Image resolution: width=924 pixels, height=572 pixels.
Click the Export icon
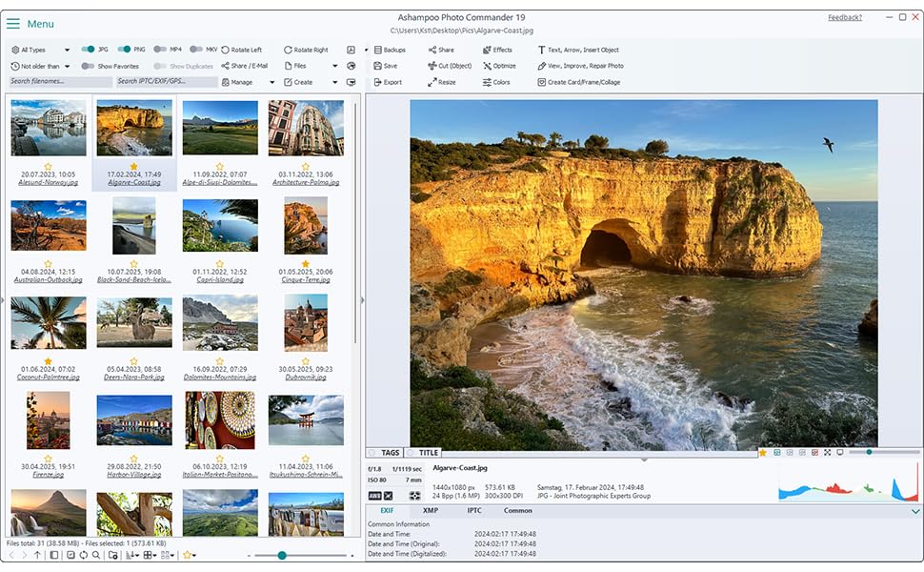378,82
